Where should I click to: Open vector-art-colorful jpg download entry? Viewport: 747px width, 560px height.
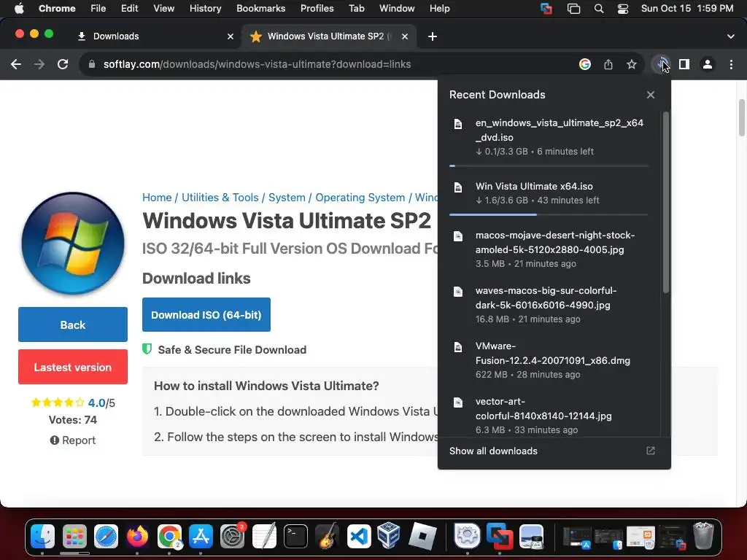coord(549,415)
